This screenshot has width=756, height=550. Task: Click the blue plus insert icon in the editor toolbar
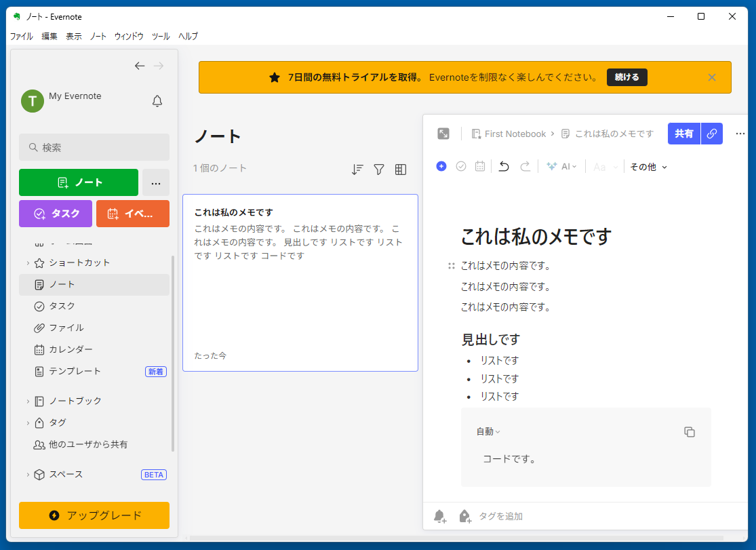(441, 166)
